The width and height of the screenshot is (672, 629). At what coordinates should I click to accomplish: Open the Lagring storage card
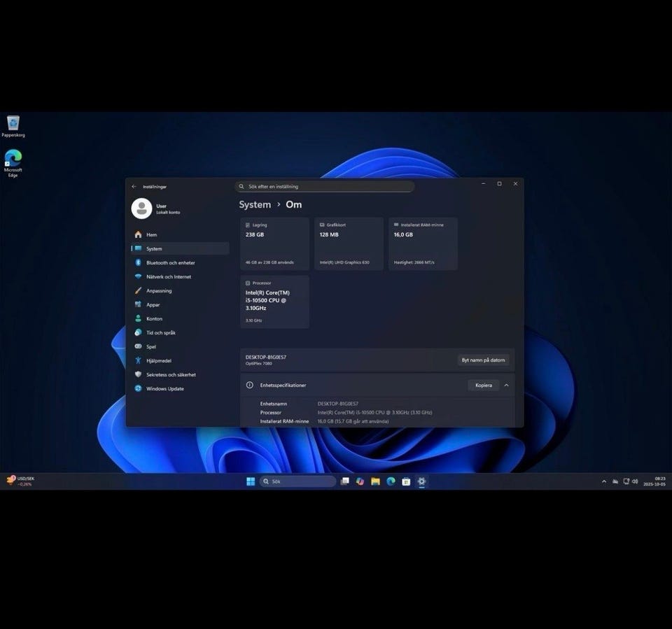(x=274, y=243)
